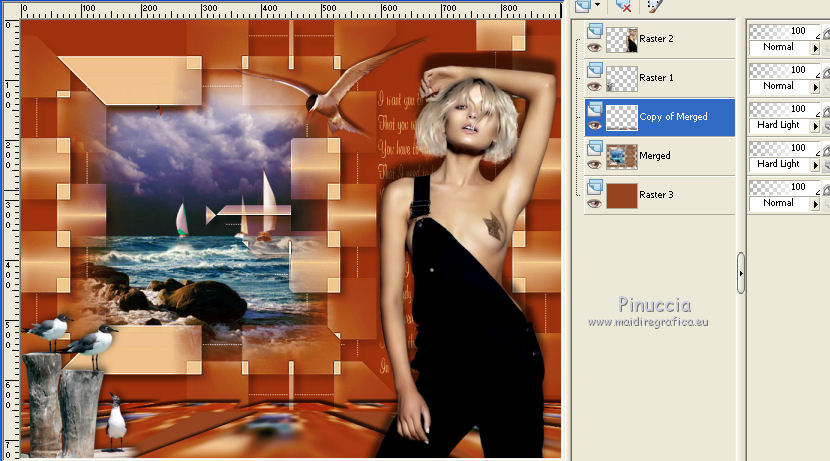Image resolution: width=830 pixels, height=461 pixels.
Task: Adjust the opacity slider of Merged layer
Action: coord(784,148)
